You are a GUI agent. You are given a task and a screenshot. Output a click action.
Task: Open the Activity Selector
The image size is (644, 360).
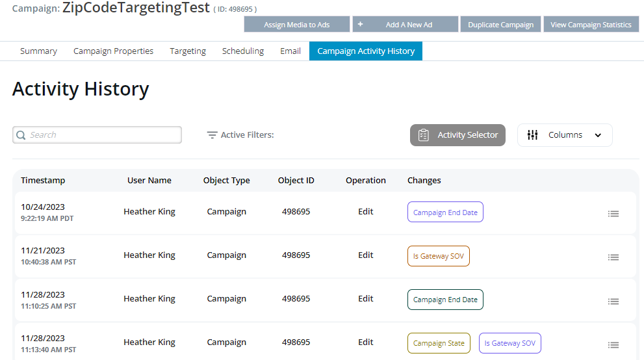click(457, 135)
